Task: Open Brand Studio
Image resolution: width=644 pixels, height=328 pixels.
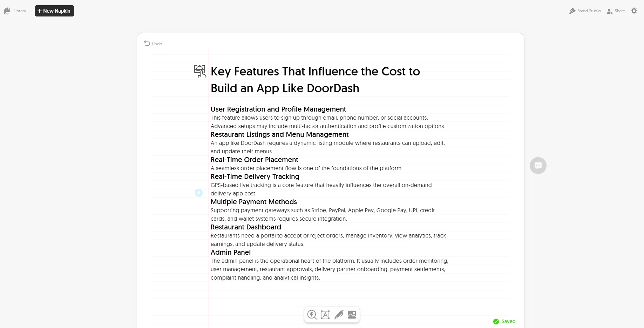Action: (585, 11)
